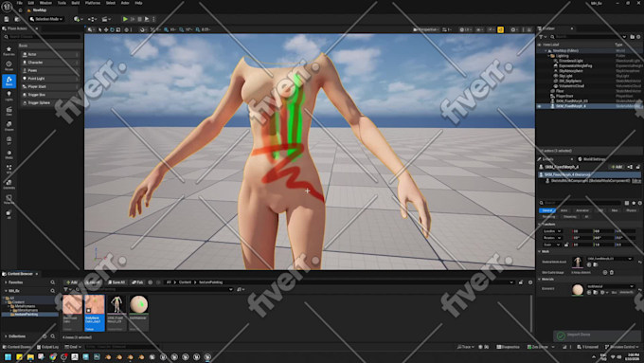The height and width of the screenshot is (363, 644).
Task: Expand the Collections section in Content Browser
Action: click(6, 336)
